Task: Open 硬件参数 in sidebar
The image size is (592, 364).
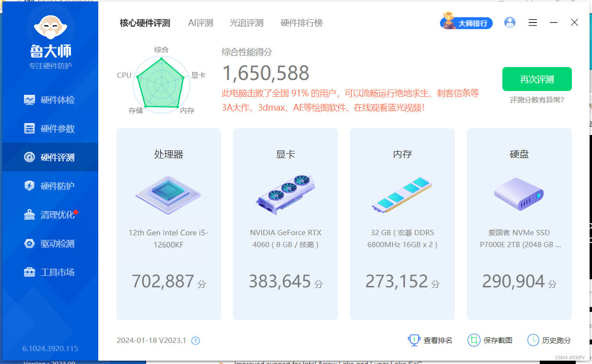Action: point(50,128)
